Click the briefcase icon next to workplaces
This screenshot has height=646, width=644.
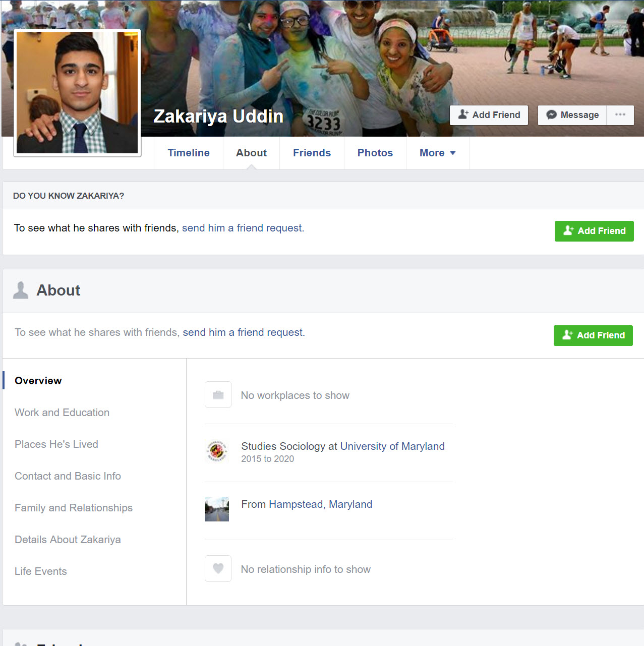[217, 394]
